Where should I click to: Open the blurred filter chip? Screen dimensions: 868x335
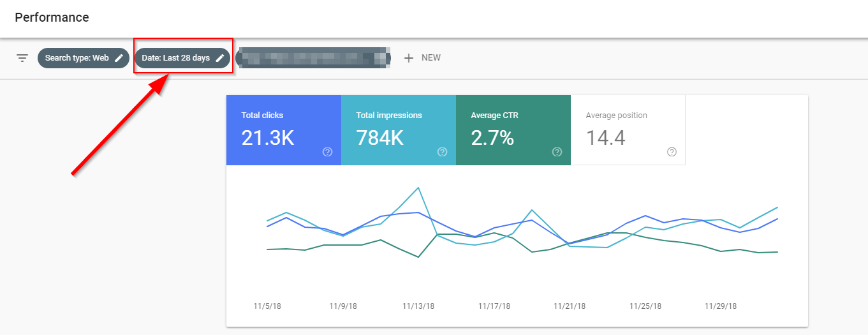(x=313, y=58)
